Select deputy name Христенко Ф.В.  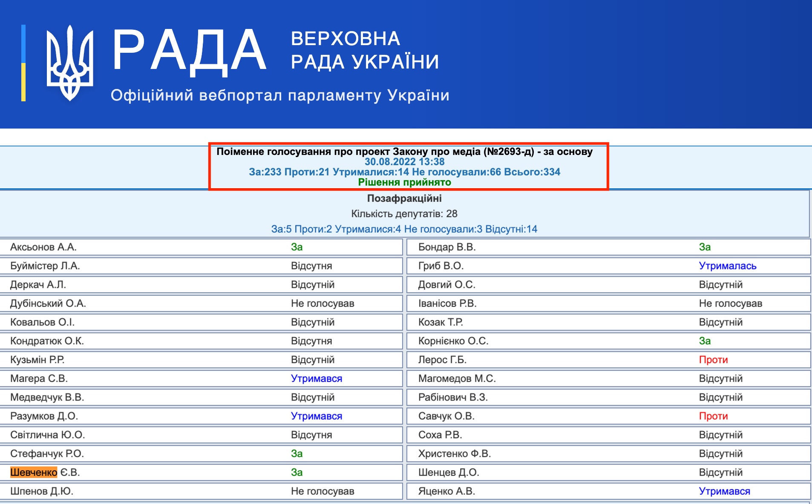[455, 453]
